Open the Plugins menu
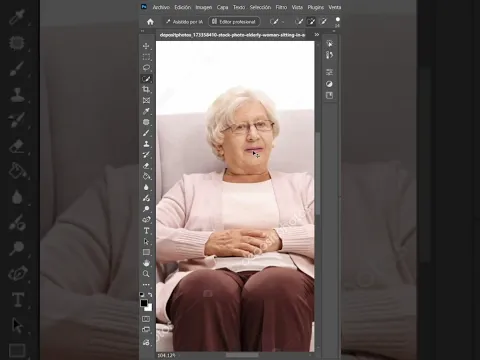Screen dimensions: 480x360 316,7
